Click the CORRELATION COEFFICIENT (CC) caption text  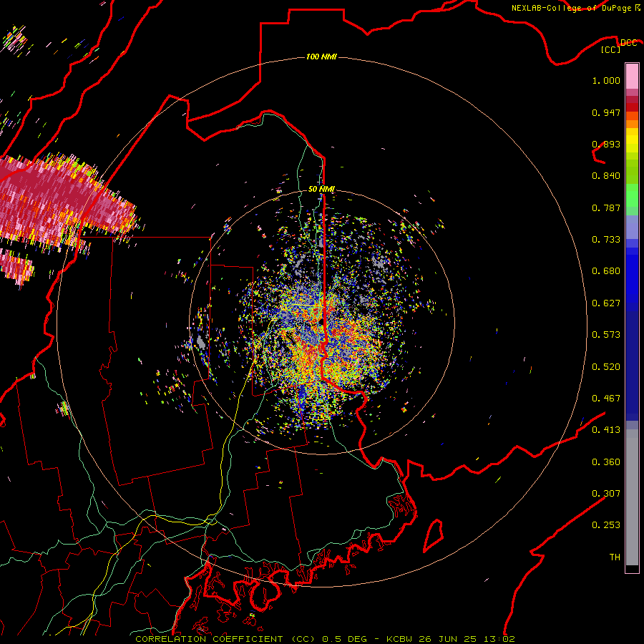[x=225, y=639]
